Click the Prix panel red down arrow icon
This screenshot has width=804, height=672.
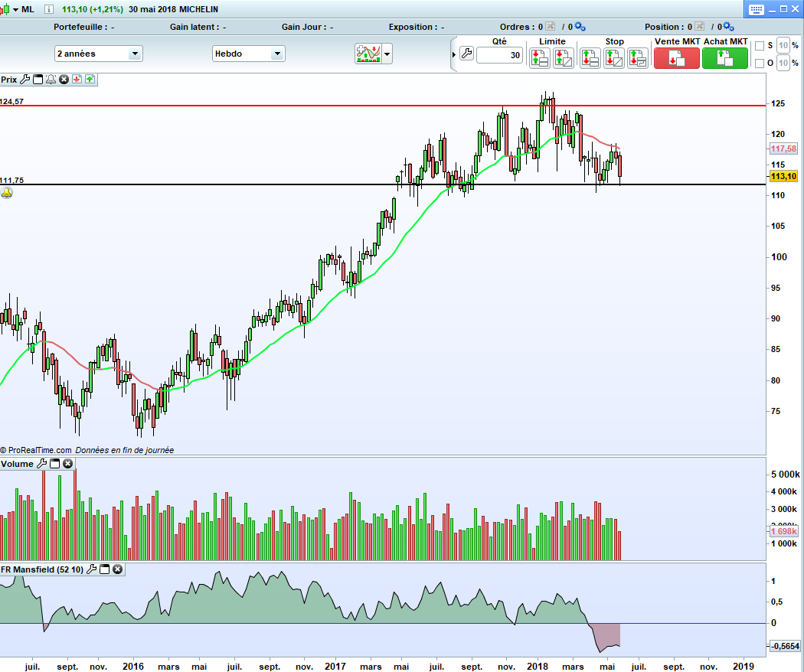[77, 80]
